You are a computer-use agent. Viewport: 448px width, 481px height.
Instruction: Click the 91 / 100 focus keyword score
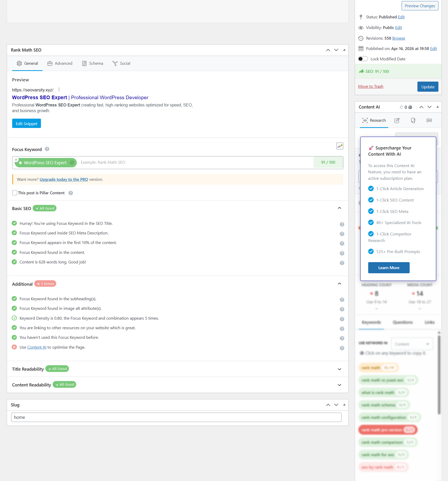(x=328, y=162)
